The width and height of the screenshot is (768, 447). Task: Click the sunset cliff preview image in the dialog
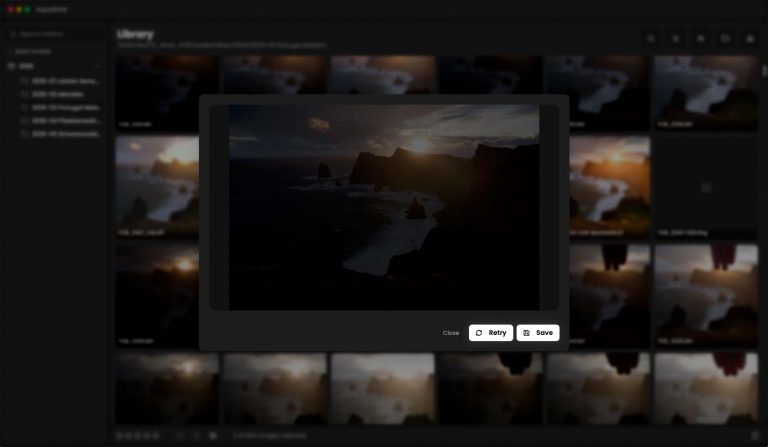(384, 207)
